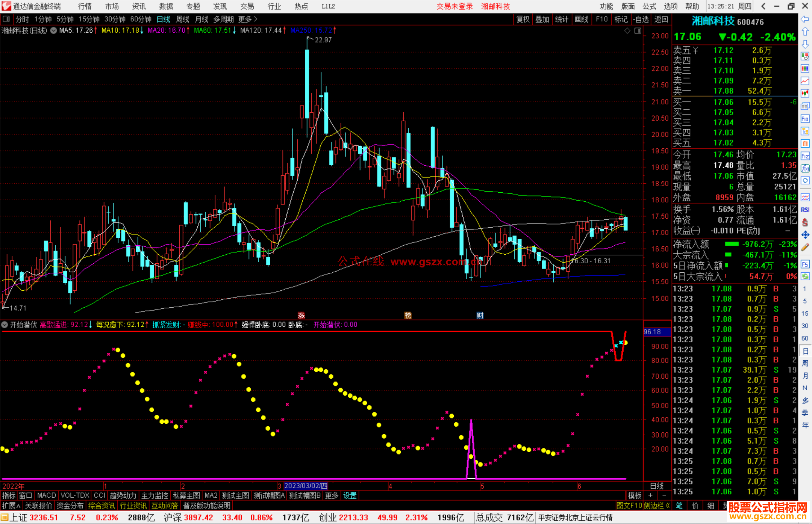The image size is (812, 524).
Task: Click the 涨 marker on the timeline
Action: coord(301,316)
